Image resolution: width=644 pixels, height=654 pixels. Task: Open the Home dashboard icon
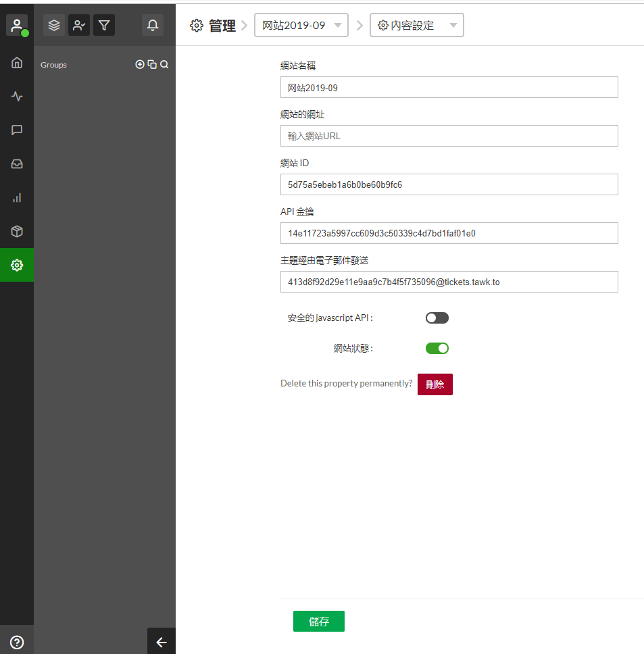[17, 63]
